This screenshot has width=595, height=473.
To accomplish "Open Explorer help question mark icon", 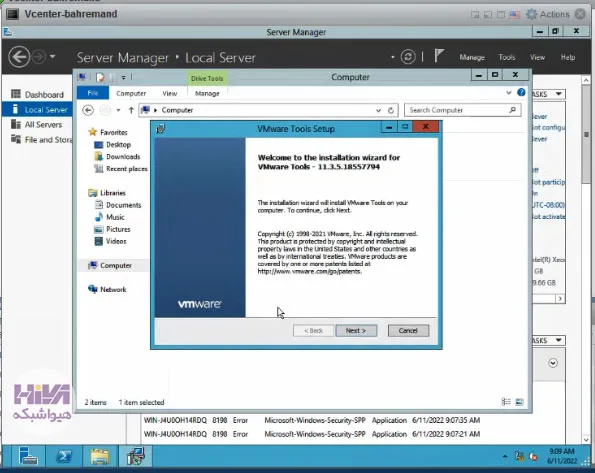I will pyautogui.click(x=521, y=92).
